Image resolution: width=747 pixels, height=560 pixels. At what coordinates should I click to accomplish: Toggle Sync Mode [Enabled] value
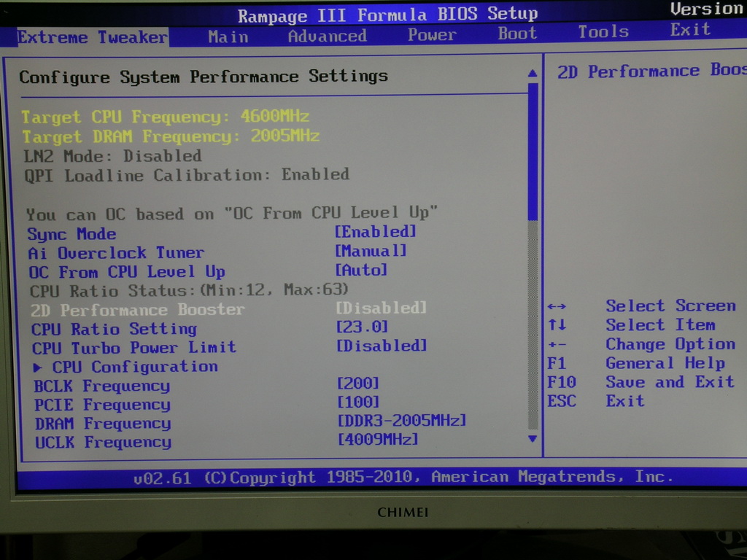[376, 232]
